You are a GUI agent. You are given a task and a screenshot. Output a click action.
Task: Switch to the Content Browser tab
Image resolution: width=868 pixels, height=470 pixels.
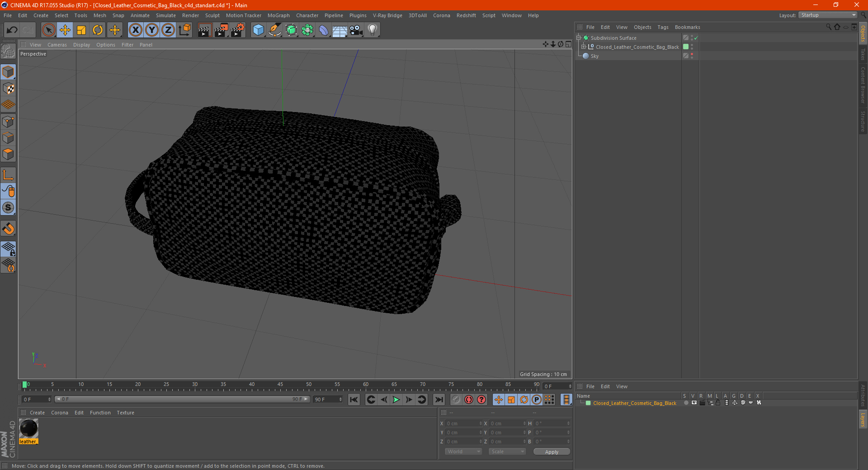click(x=863, y=85)
